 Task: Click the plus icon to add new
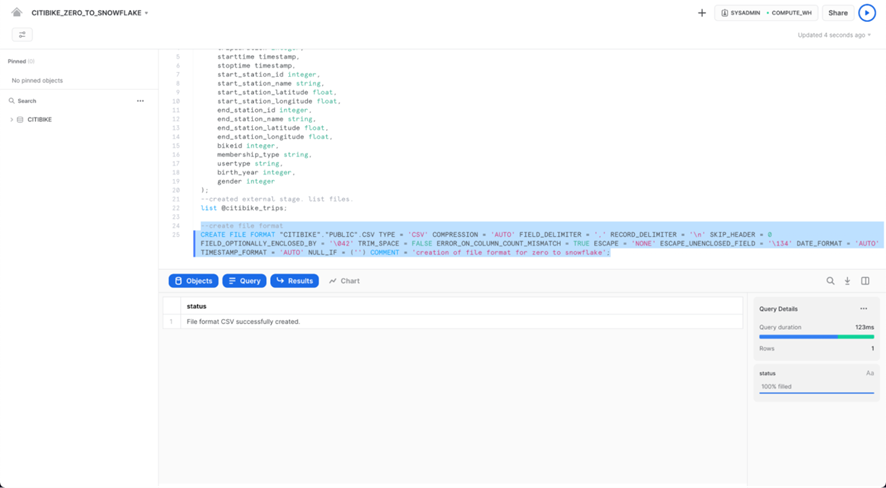click(702, 13)
